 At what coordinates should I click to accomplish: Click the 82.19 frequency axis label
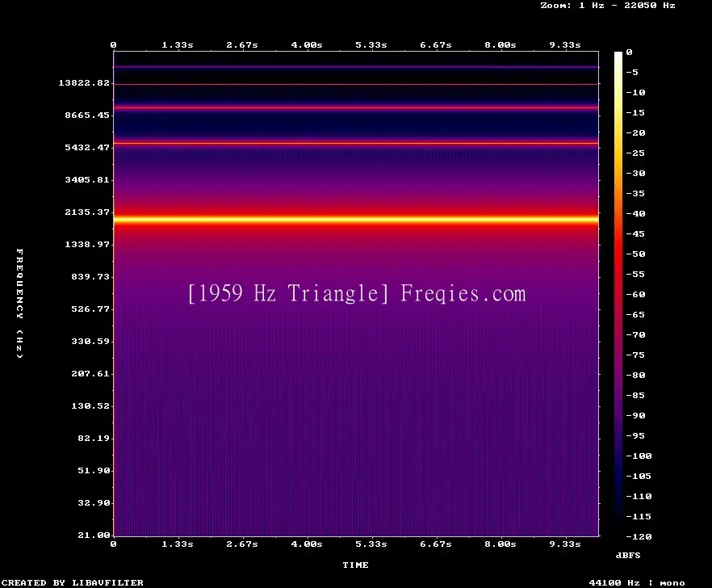coord(94,438)
